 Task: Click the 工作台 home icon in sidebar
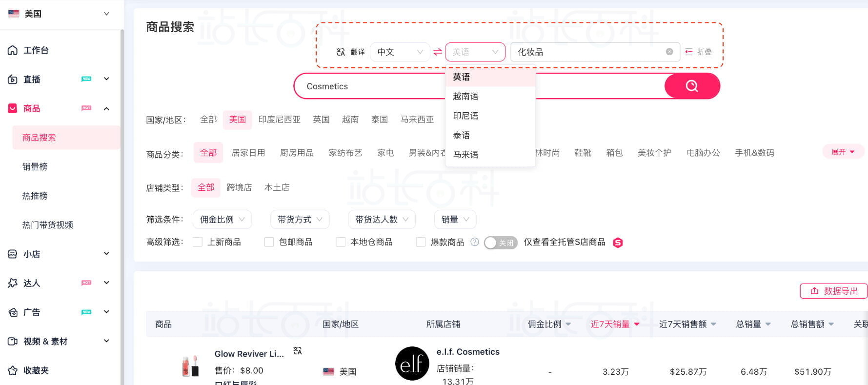tap(13, 50)
